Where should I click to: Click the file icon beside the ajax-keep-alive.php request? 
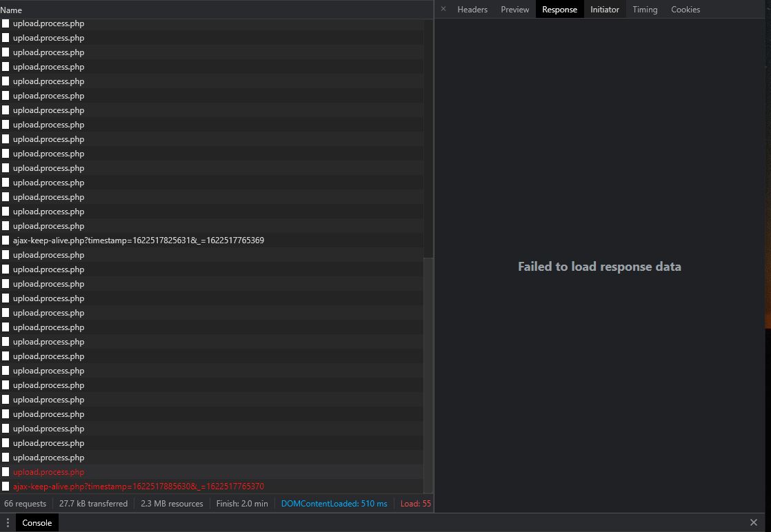[x=6, y=240]
